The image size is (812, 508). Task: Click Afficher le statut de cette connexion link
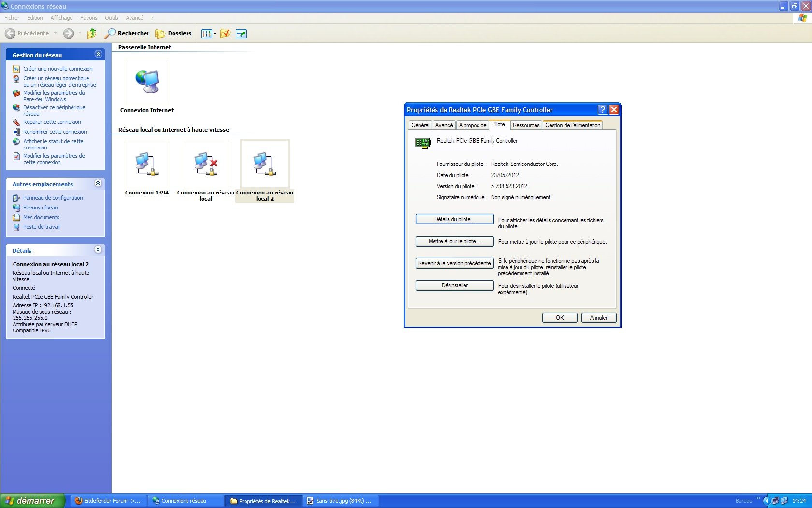click(53, 145)
